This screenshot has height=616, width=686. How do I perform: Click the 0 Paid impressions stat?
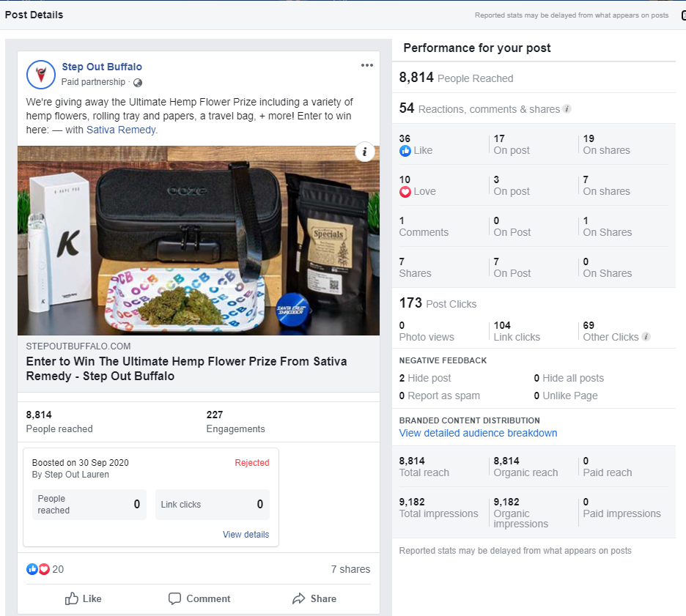pos(622,508)
